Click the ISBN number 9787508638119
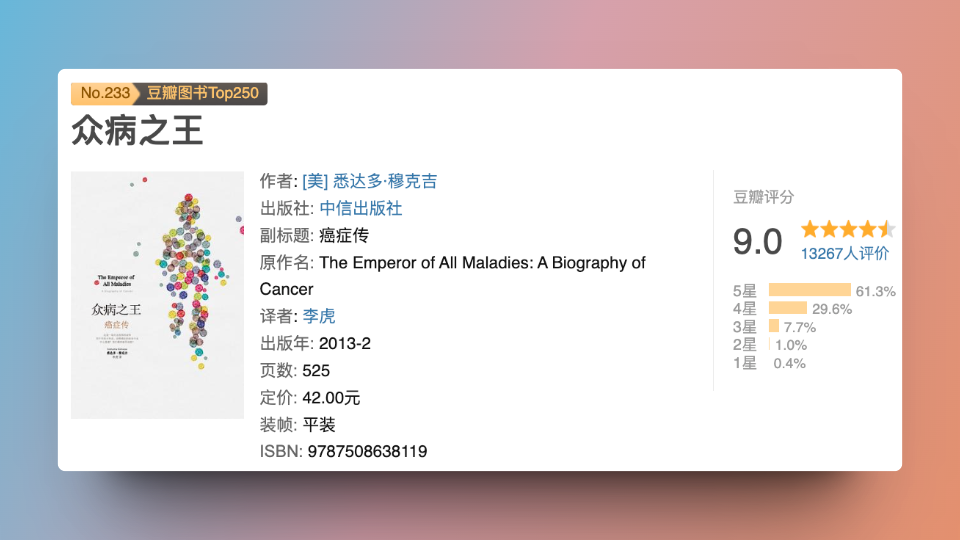The width and height of the screenshot is (960, 540). (x=365, y=451)
